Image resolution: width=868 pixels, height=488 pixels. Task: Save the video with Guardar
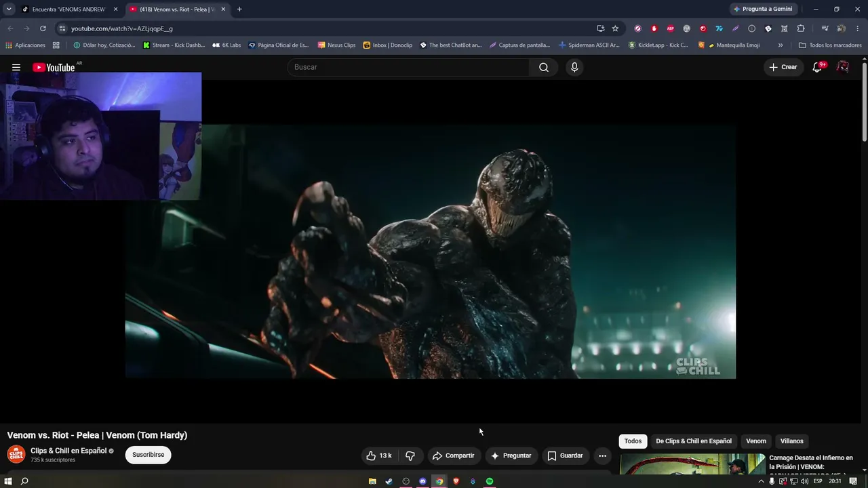(566, 455)
